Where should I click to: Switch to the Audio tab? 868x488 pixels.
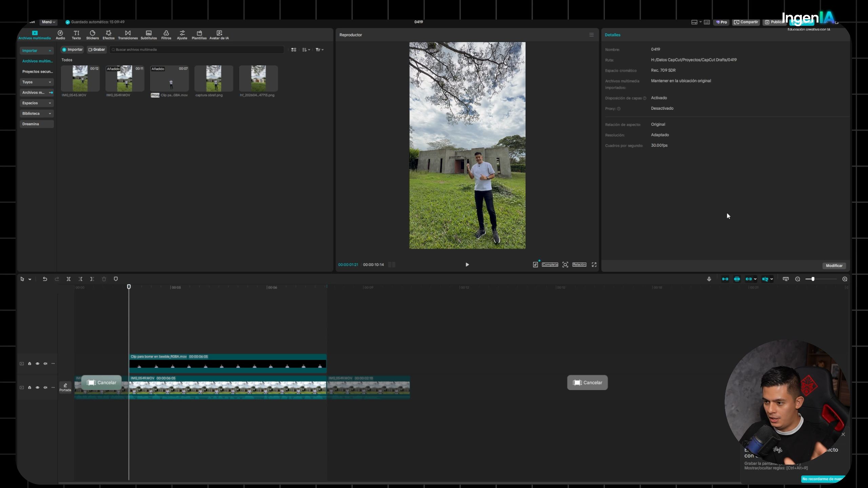60,35
